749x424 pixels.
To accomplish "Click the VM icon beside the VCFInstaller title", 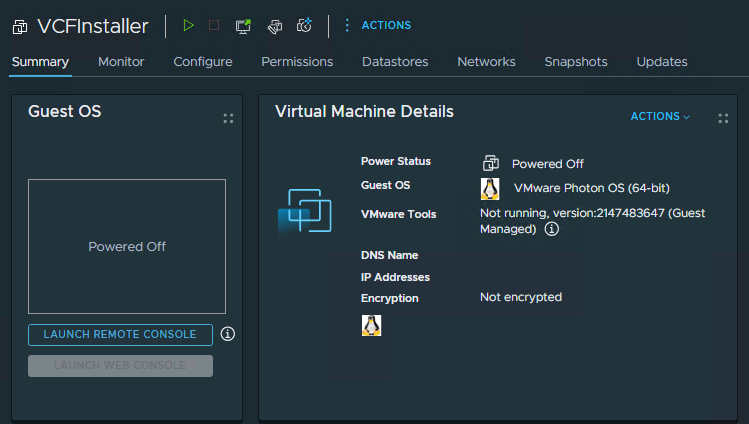I will click(20, 27).
